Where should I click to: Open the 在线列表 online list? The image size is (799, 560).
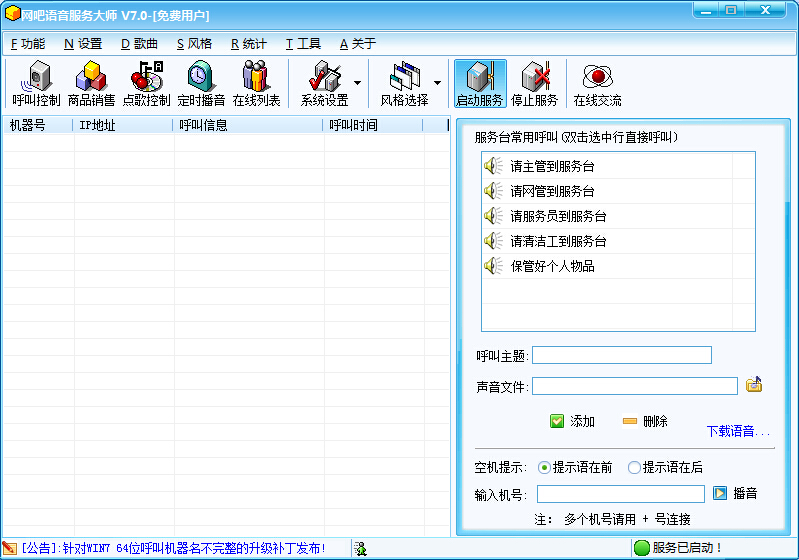256,84
